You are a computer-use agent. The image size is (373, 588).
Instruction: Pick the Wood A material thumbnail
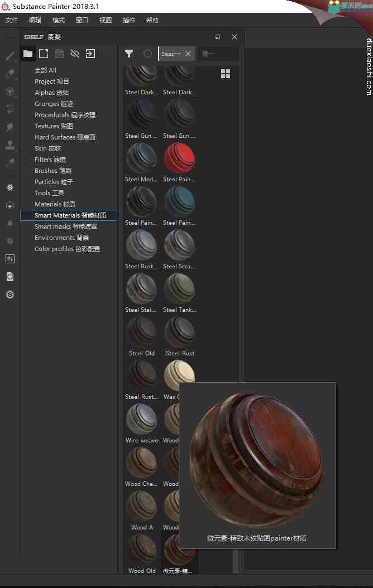tap(141, 506)
